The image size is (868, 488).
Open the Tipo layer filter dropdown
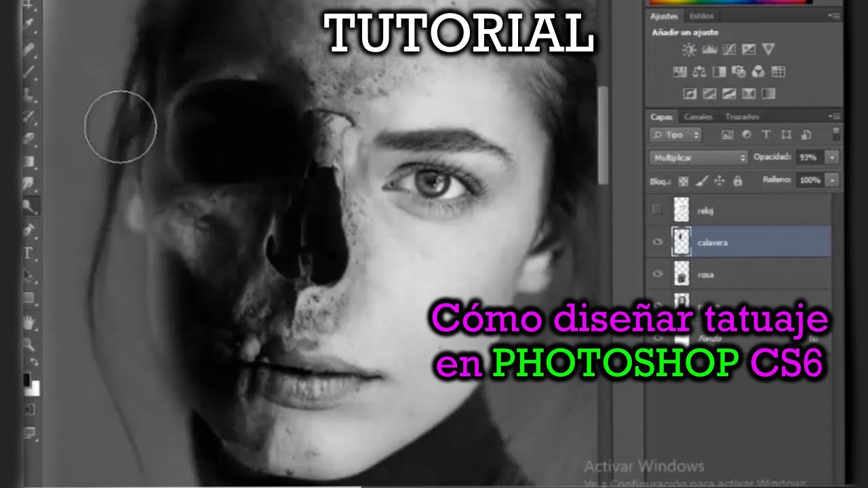click(x=675, y=135)
